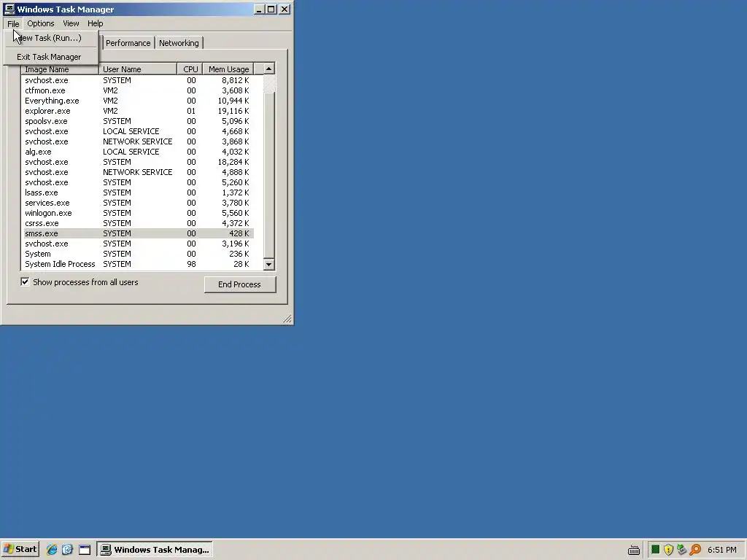This screenshot has height=560, width=747.
Task: Click the orange magnifier Everything tray icon
Action: click(x=695, y=550)
